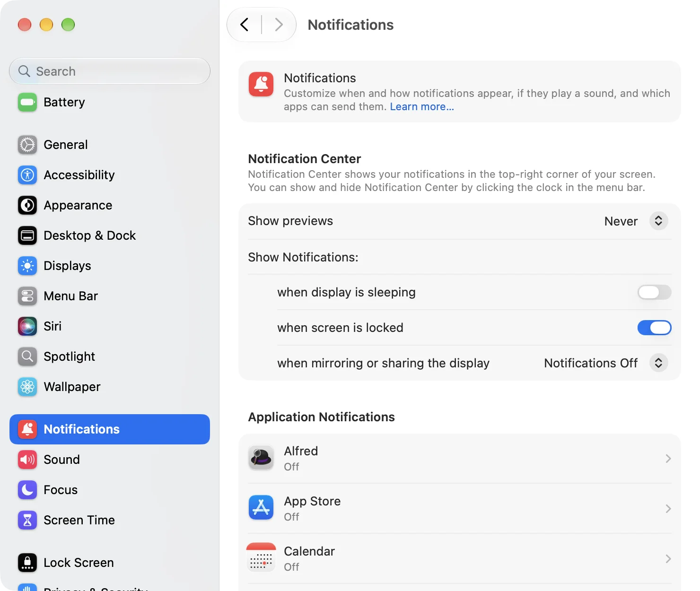Screen dimensions: 700x591
Task: Click the Battery icon in sidebar
Action: point(27,102)
